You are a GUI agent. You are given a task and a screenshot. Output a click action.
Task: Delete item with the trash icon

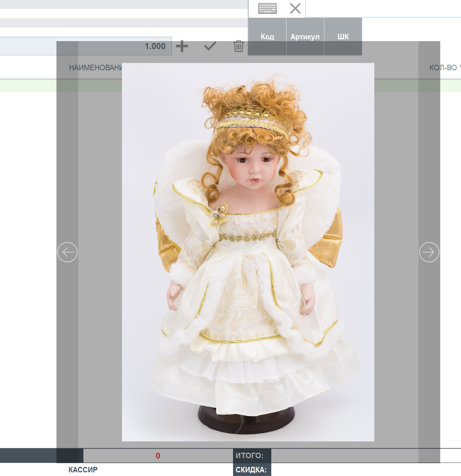239,46
